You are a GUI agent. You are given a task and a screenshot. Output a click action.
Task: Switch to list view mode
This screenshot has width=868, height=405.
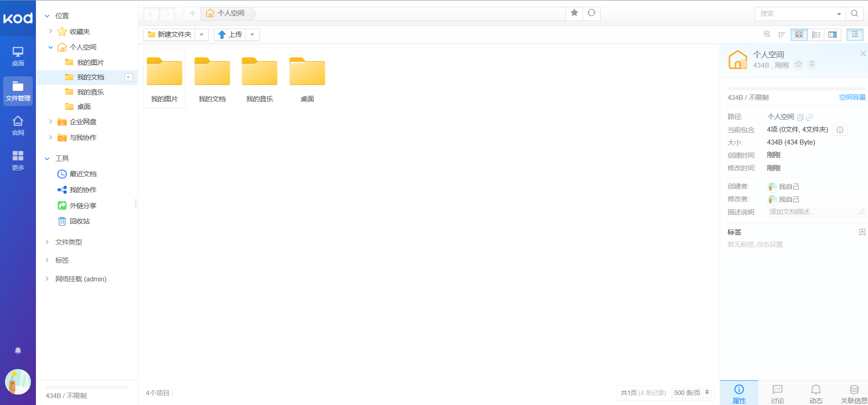816,35
